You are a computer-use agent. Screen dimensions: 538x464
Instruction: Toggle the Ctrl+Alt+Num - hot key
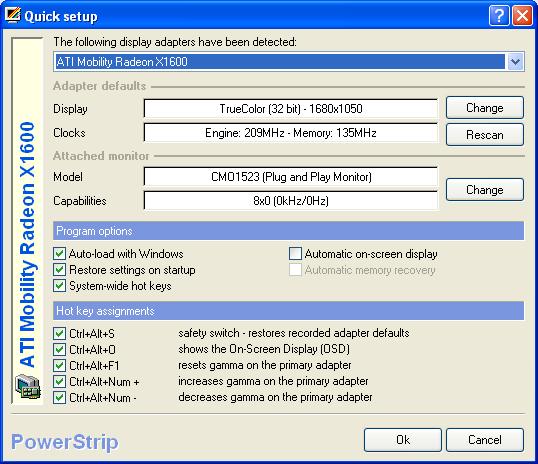coord(59,397)
